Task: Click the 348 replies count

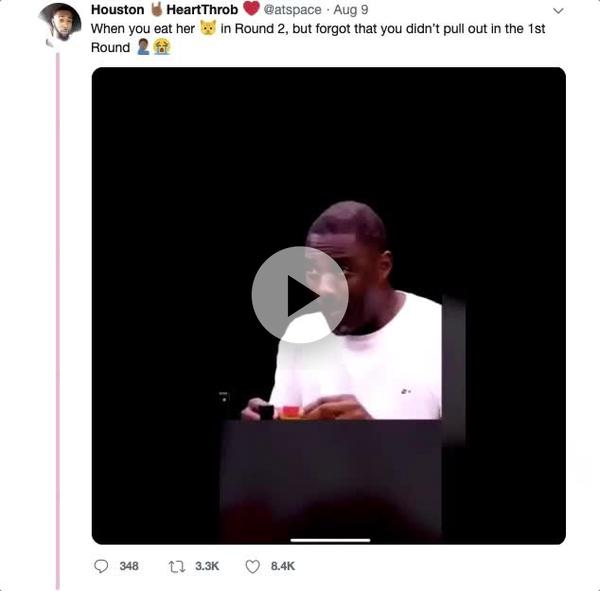Action: [x=129, y=566]
